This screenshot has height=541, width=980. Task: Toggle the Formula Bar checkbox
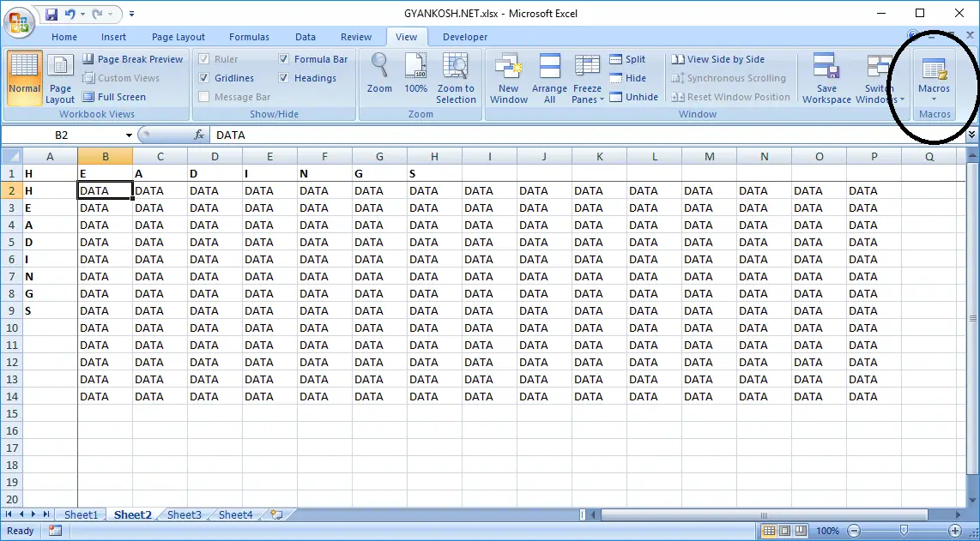pos(283,59)
